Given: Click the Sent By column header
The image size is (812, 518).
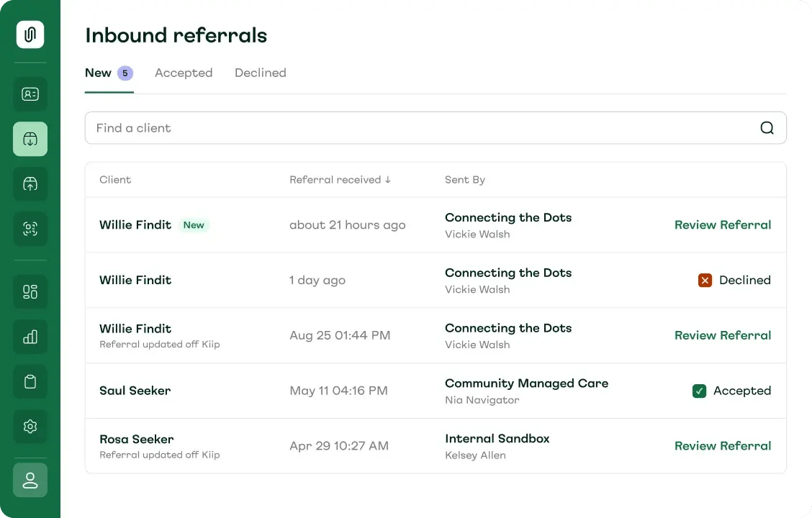Looking at the screenshot, I should (465, 180).
